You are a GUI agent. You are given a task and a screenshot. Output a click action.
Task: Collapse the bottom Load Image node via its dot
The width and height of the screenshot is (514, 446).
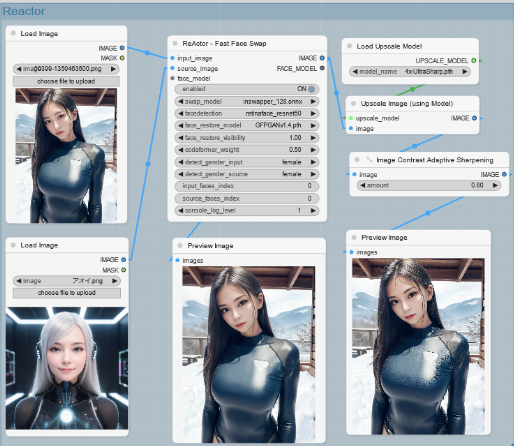(13, 245)
